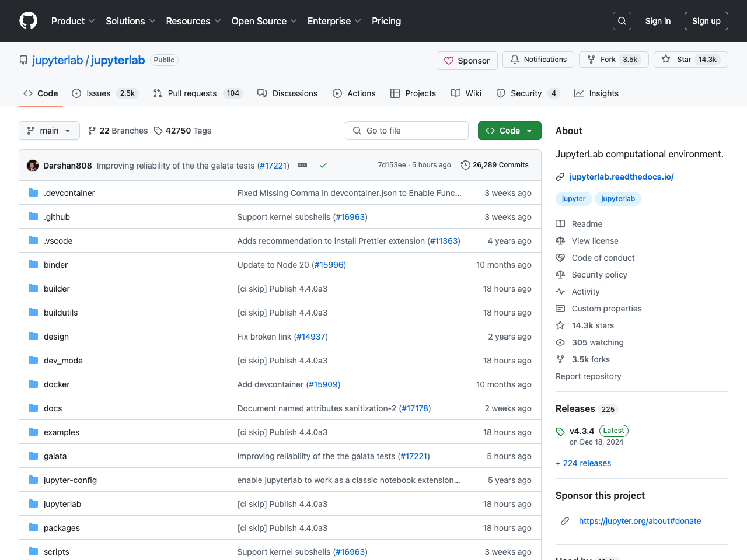Click link icon beside jupyter.org donate URL
The width and height of the screenshot is (747, 560).
coord(565,521)
